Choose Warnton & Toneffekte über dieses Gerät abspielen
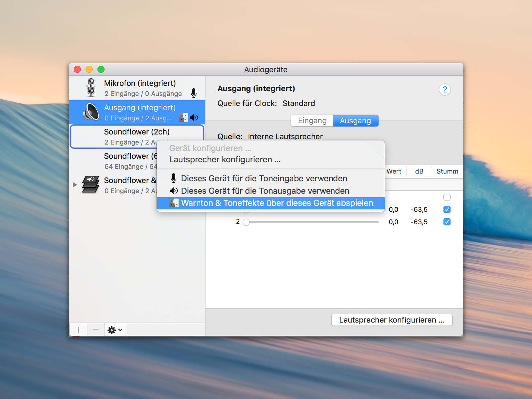 [x=271, y=203]
